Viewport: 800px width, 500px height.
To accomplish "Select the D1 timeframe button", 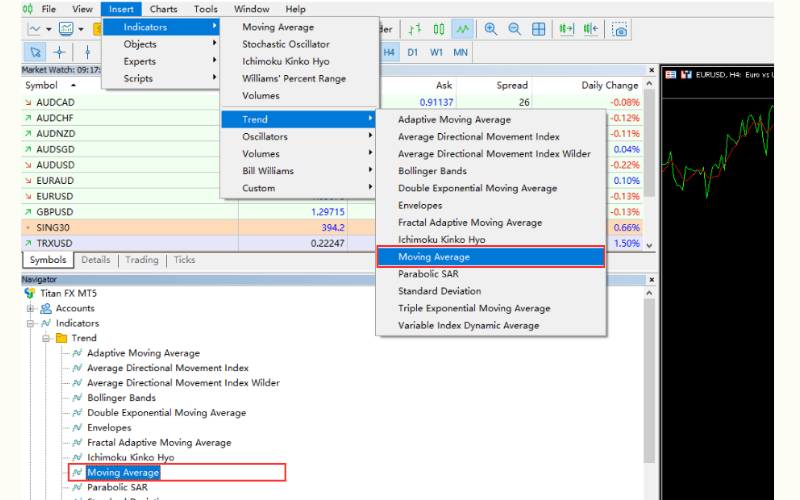I will tap(412, 51).
